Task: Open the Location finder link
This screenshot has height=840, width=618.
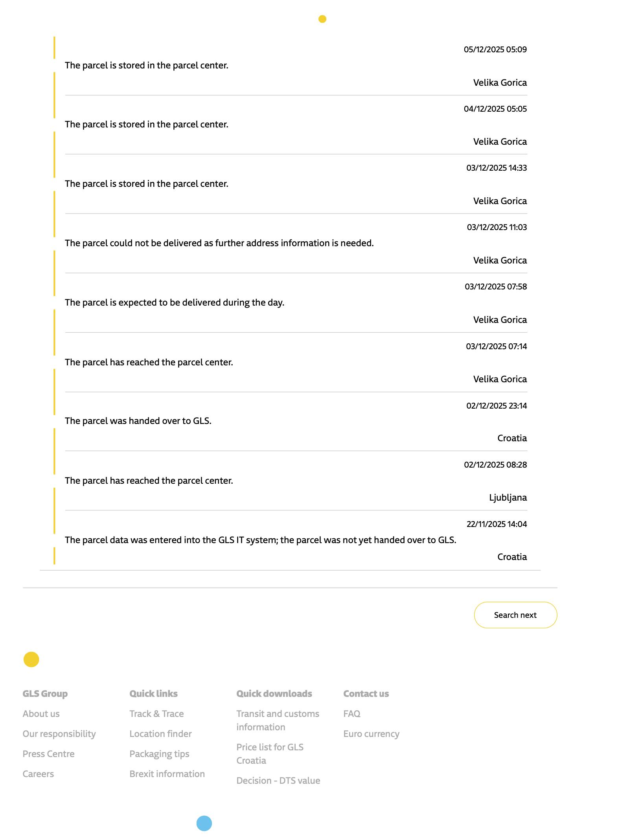Action: coord(160,734)
